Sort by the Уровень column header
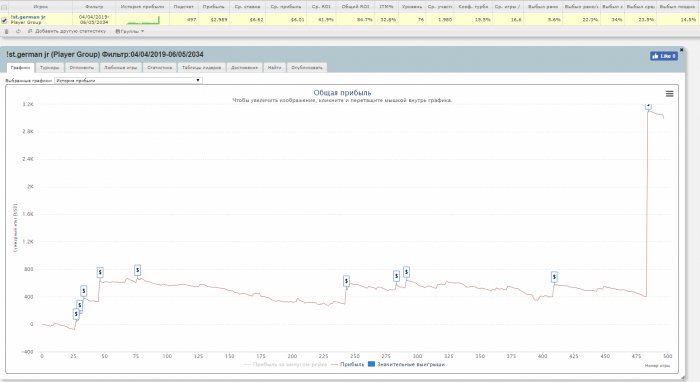This screenshot has width=700, height=382. click(x=412, y=7)
